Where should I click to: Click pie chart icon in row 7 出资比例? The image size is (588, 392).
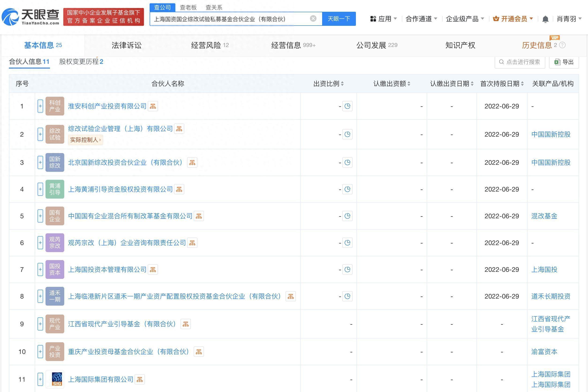point(347,269)
